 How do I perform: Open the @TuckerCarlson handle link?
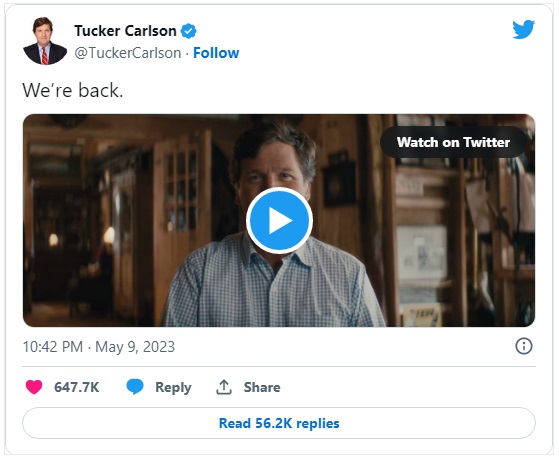pos(128,53)
